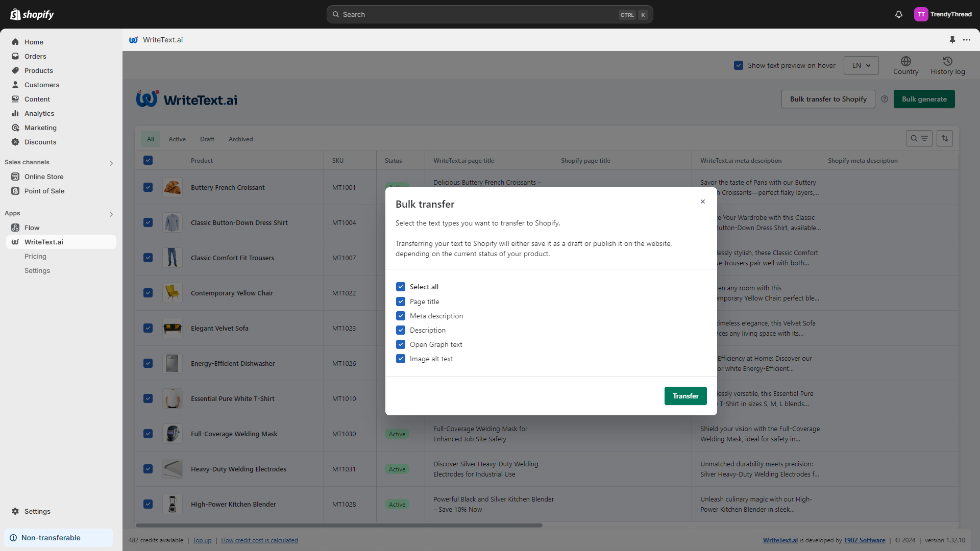Click Bulk generate button
980x551 pixels.
tap(924, 99)
